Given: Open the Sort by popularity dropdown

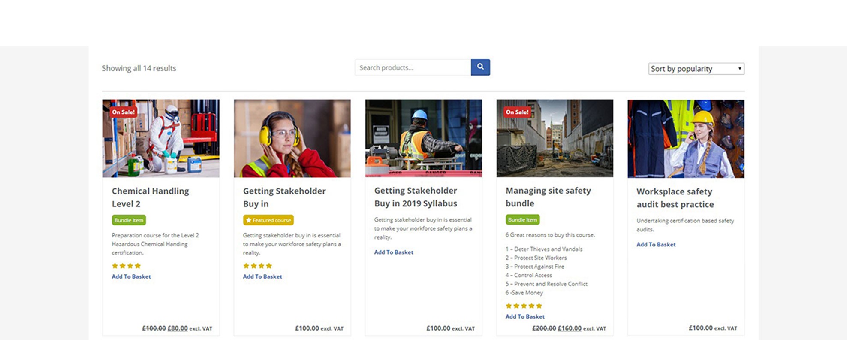Looking at the screenshot, I should pyautogui.click(x=696, y=69).
